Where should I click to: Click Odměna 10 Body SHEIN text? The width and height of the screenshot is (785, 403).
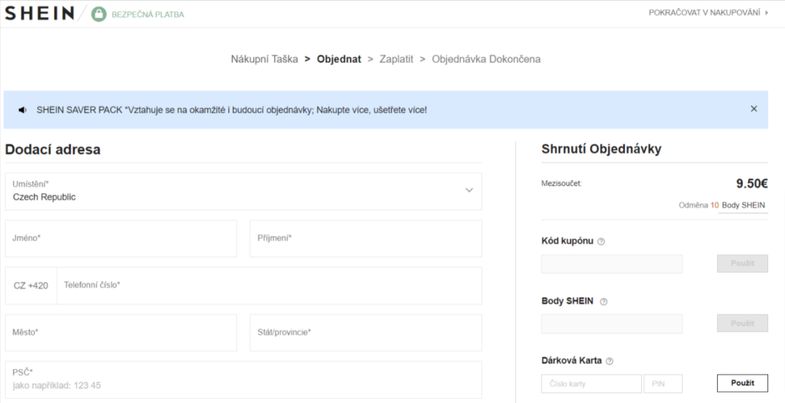pos(722,205)
